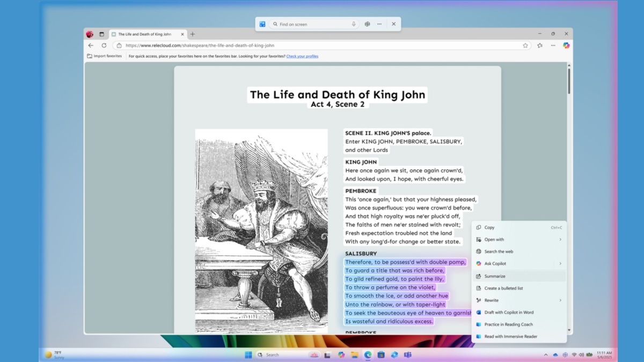
Task: Open a new tab with plus icon
Action: click(193, 34)
